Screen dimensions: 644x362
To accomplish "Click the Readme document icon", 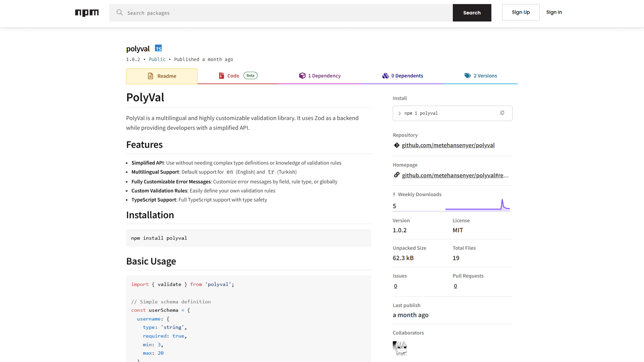I will click(151, 76).
